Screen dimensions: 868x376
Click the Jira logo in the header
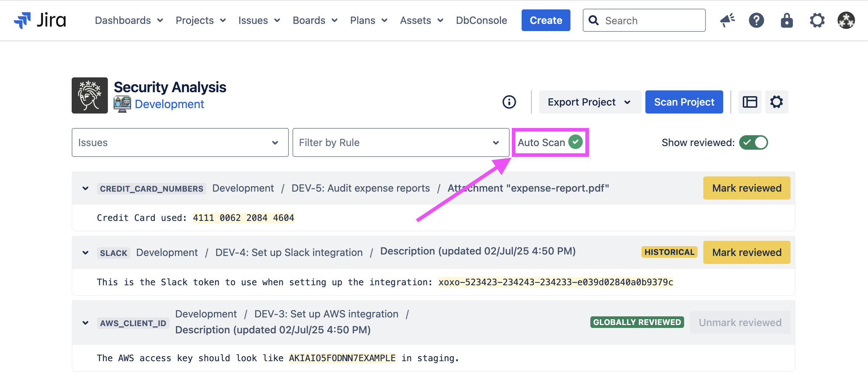point(40,20)
